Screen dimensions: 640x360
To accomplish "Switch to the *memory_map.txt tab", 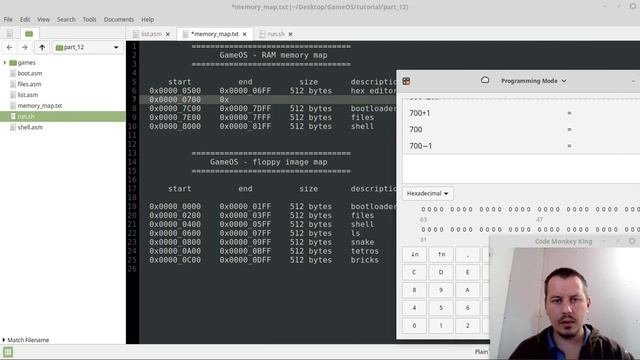I will (215, 34).
